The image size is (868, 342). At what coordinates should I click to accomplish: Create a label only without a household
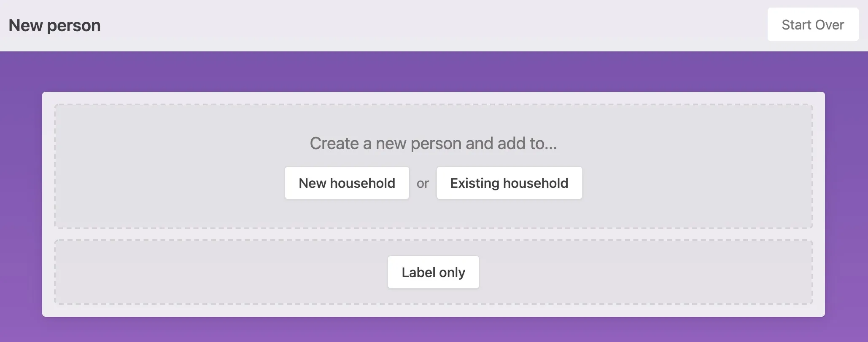pos(433,272)
